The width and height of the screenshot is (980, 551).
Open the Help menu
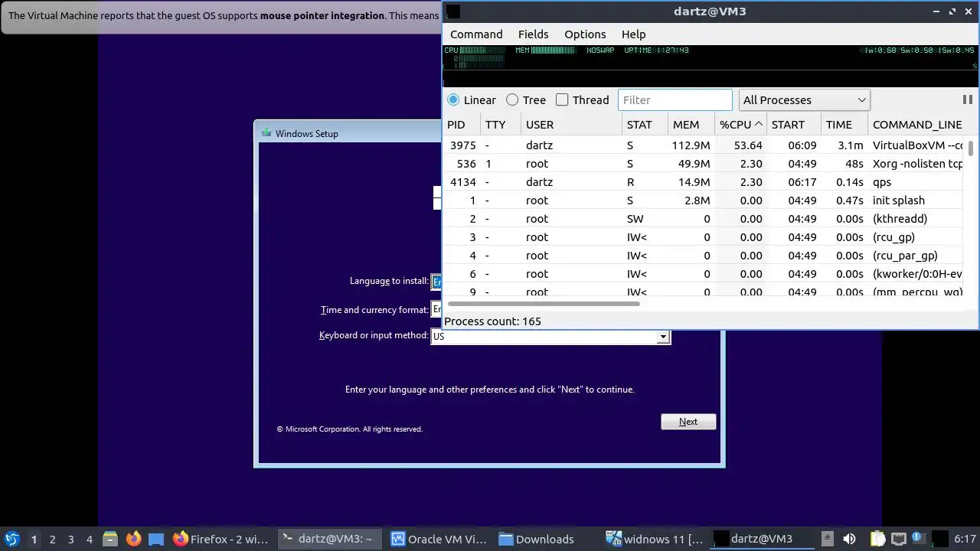point(633,34)
